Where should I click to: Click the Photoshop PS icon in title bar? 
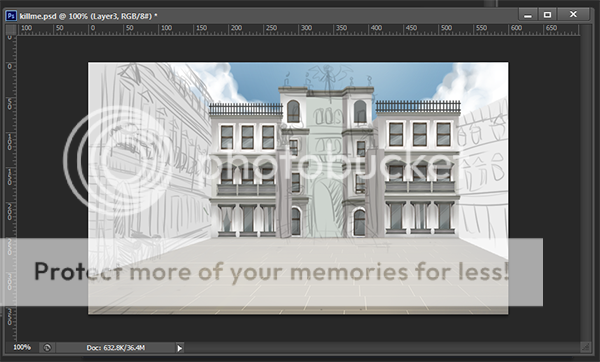coord(11,16)
